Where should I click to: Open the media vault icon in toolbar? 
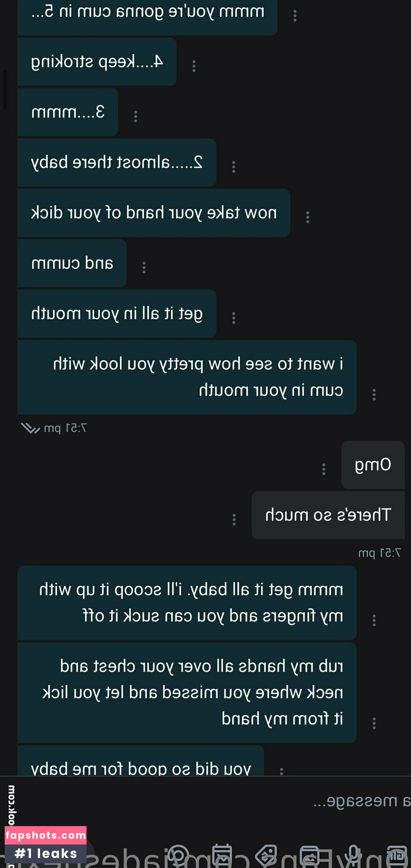[310, 855]
